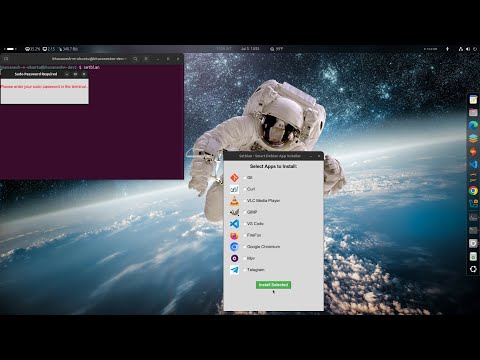
Task: Click the terminal new tab icon
Action: point(6,59)
